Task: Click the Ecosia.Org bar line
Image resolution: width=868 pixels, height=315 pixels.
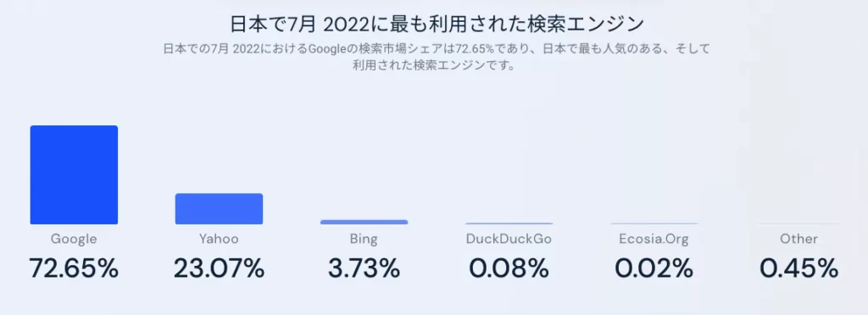Action: click(654, 224)
